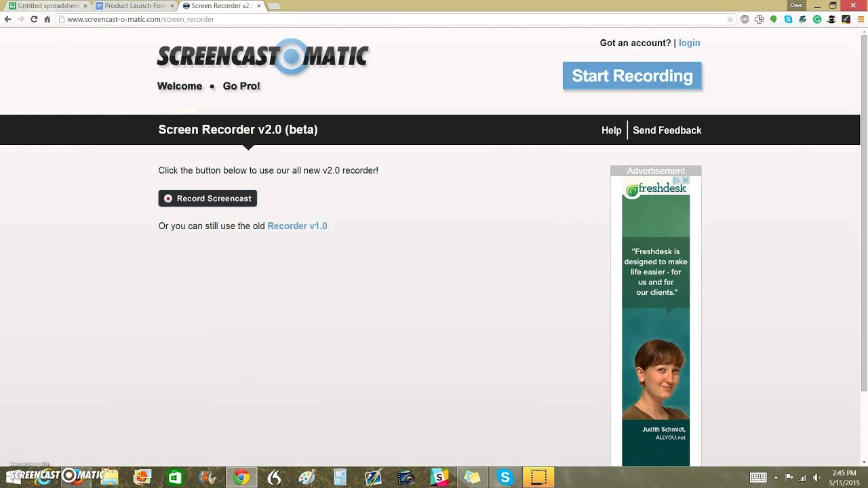Screen dimensions: 868x488
Task: Open the Help link
Action: 611,130
